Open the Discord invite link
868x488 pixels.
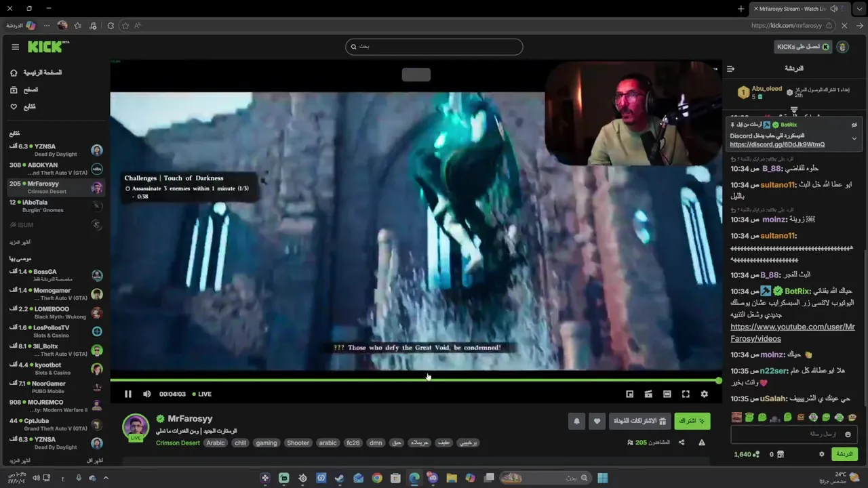(x=777, y=144)
